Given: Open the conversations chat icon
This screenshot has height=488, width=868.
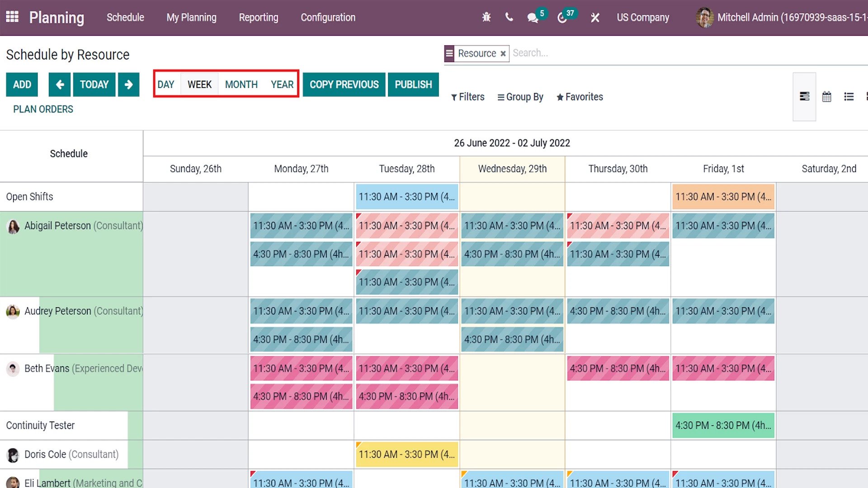Looking at the screenshot, I should [x=533, y=18].
